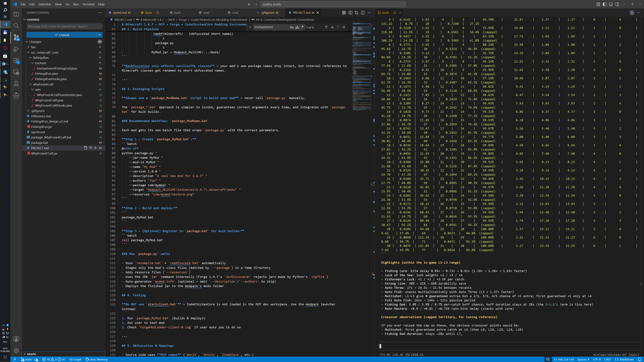Open the Selection menu

coord(45,4)
